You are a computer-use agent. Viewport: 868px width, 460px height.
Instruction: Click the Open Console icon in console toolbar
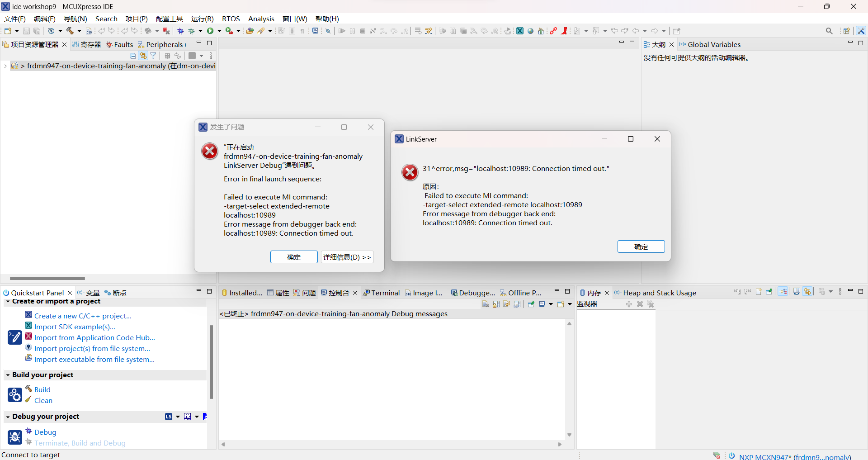pyautogui.click(x=561, y=304)
